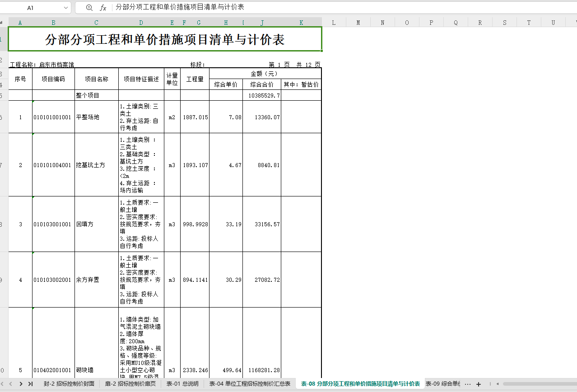The height and width of the screenshot is (392, 577).
Task: Click the 其中：暂估价 header cell
Action: pos(301,84)
